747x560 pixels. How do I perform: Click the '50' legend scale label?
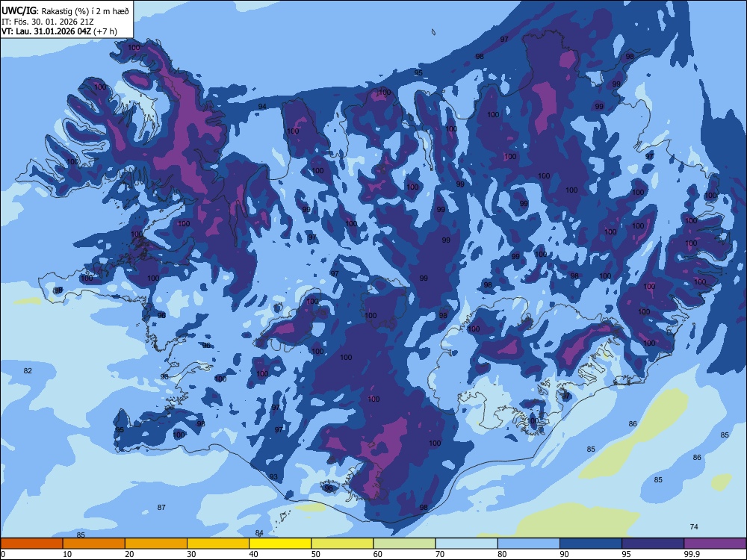315,554
